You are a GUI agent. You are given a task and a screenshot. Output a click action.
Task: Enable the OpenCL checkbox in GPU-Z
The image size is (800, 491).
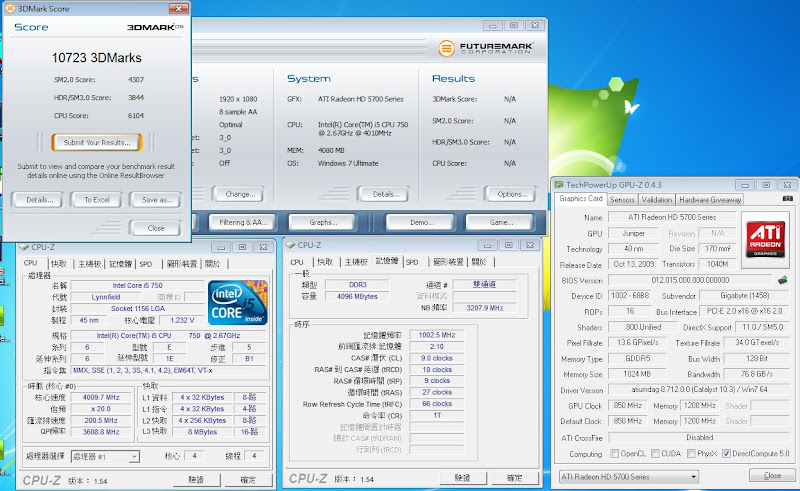coord(615,453)
